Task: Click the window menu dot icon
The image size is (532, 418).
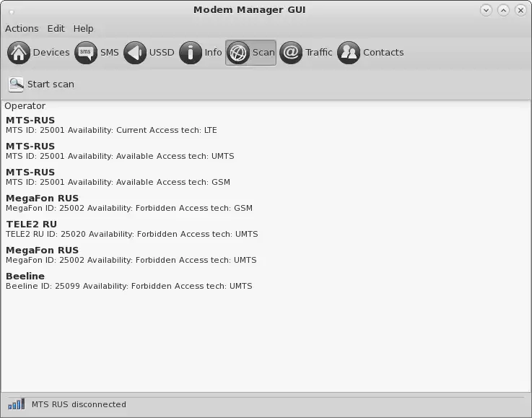Action: point(12,12)
